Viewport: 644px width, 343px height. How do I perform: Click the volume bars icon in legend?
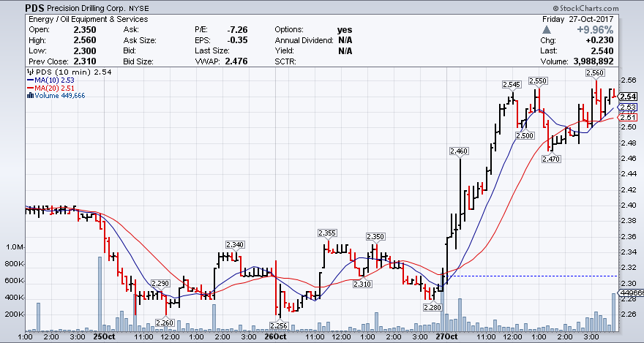click(29, 95)
